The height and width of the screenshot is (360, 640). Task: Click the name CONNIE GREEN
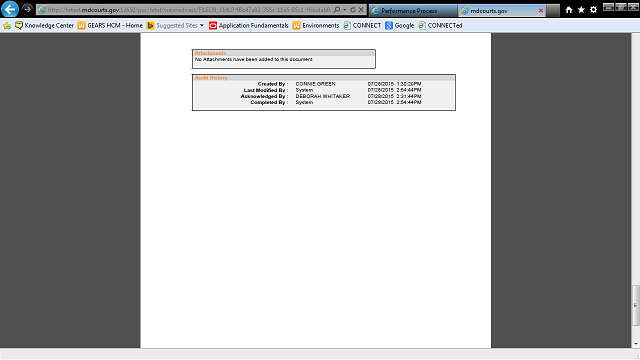click(x=316, y=84)
